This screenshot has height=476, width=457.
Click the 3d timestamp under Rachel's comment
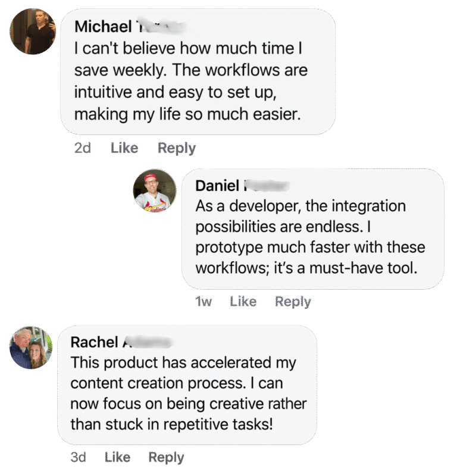(78, 457)
